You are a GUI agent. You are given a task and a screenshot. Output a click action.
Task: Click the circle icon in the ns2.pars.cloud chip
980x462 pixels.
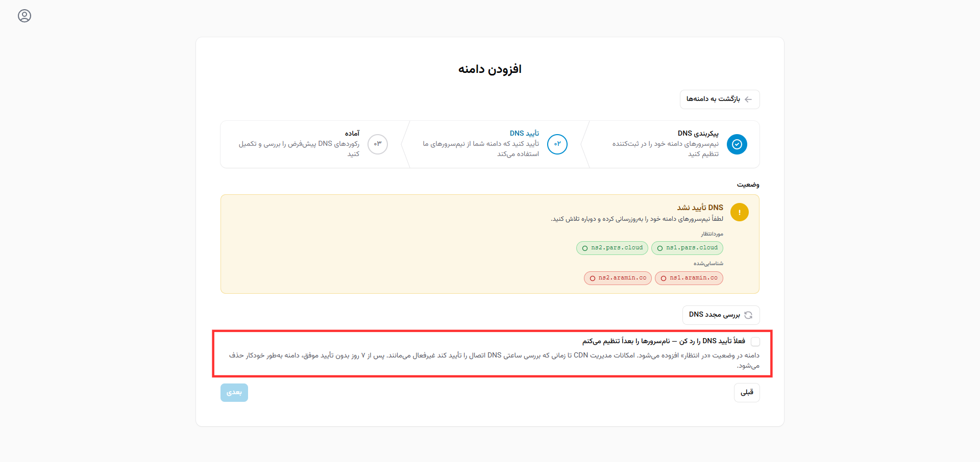click(585, 248)
